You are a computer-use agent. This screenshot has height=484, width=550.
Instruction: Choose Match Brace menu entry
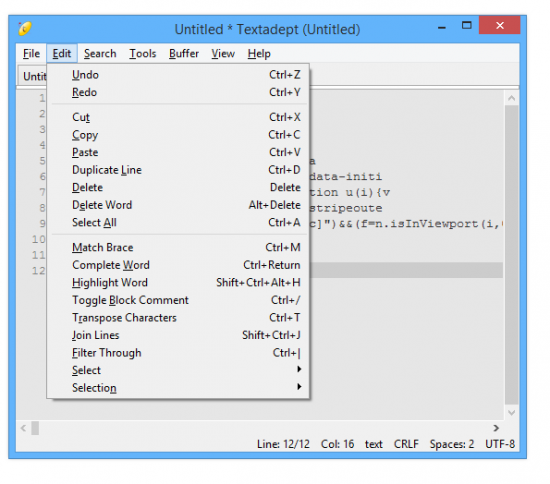point(178,247)
